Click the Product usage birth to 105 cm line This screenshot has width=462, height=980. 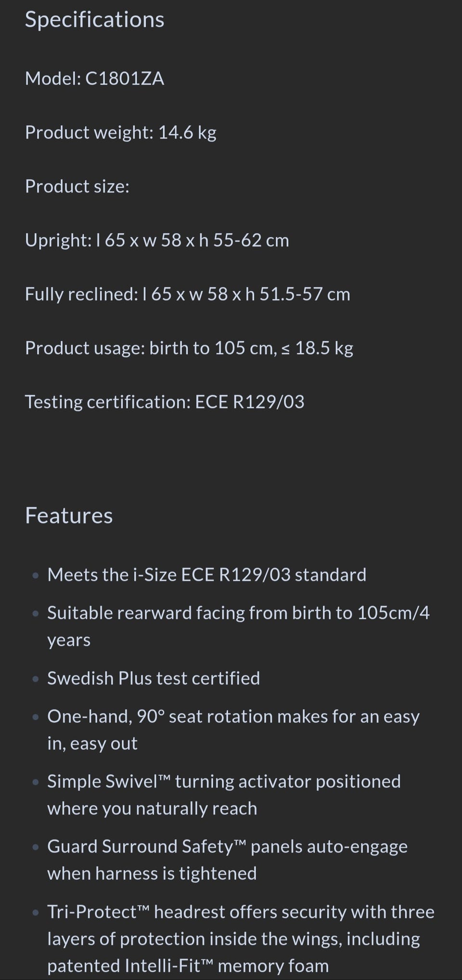pyautogui.click(x=189, y=348)
